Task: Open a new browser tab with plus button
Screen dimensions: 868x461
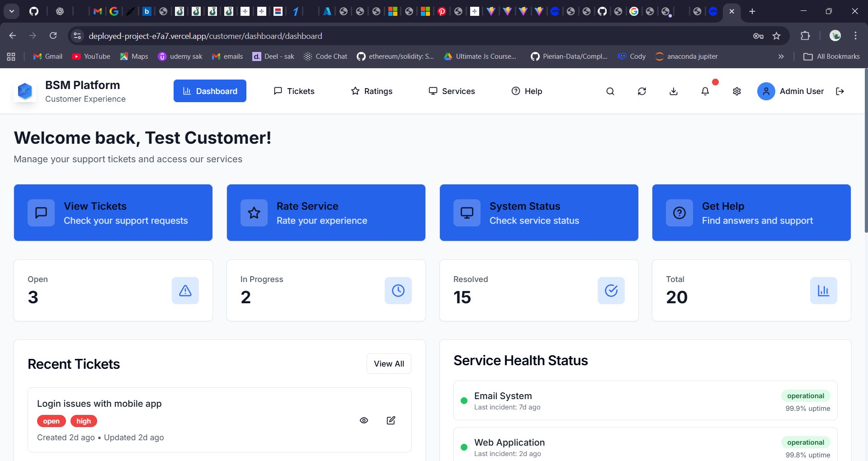Action: (x=752, y=11)
